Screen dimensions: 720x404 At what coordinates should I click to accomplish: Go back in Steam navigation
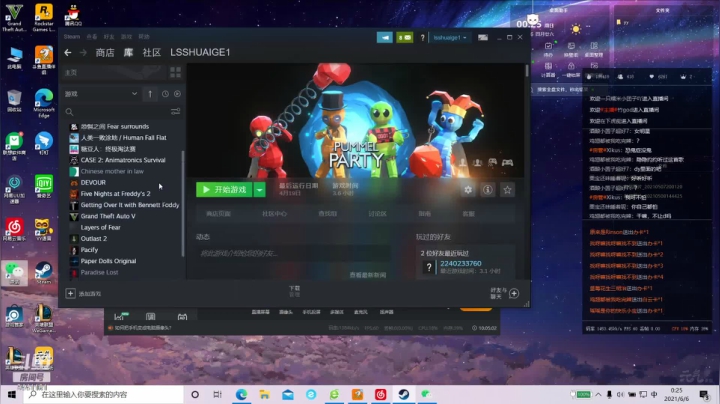pyautogui.click(x=68, y=53)
